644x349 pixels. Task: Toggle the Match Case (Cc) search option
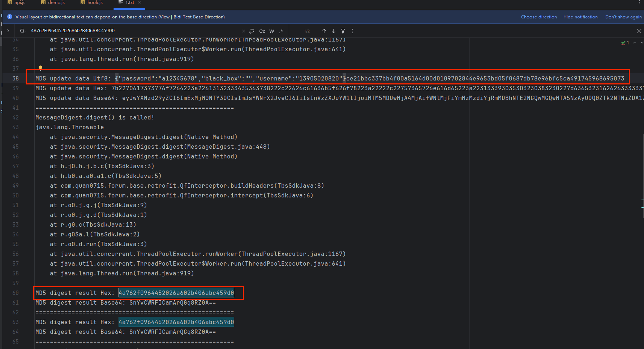click(x=262, y=31)
